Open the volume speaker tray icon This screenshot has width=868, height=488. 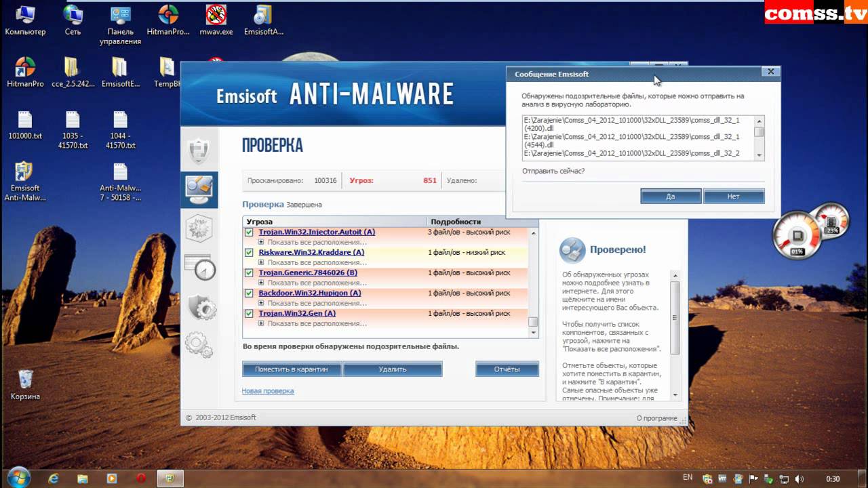(x=800, y=479)
